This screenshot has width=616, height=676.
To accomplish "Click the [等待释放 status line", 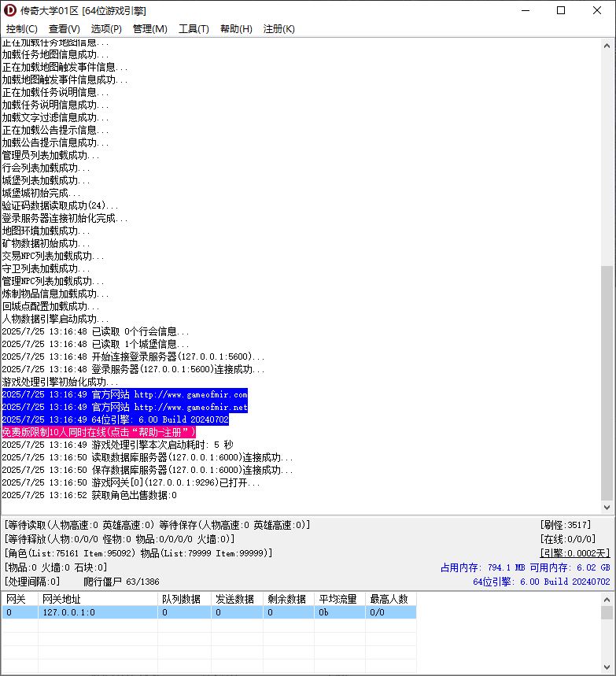I will 120,539.
